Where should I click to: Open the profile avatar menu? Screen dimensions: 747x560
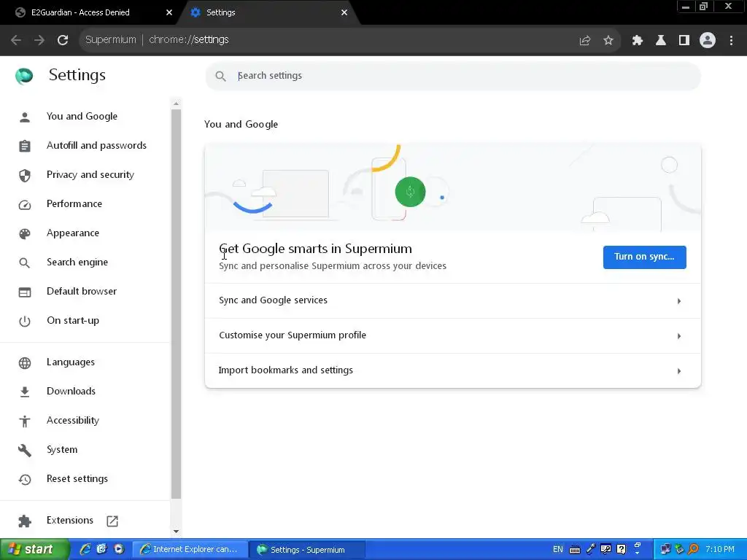pos(708,40)
